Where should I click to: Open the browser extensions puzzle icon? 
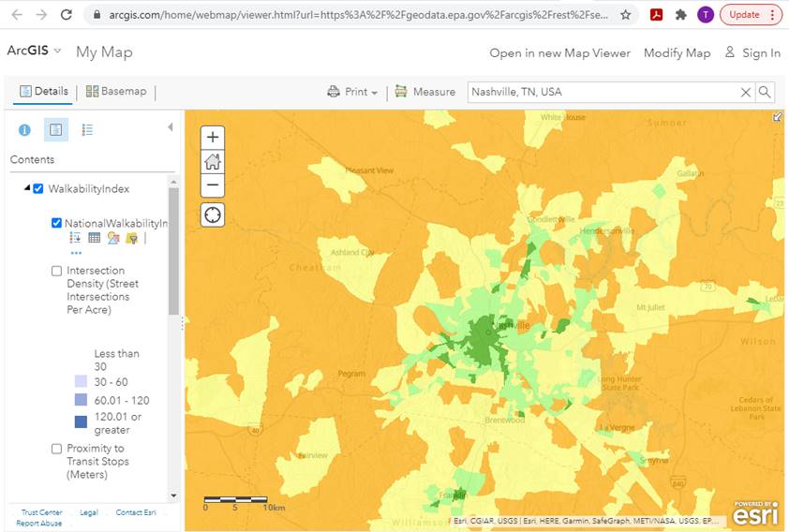pyautogui.click(x=681, y=15)
